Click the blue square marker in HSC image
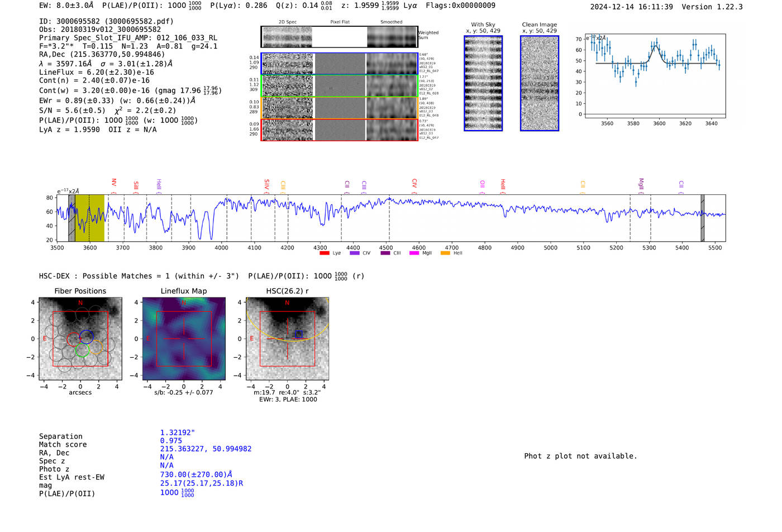 [299, 334]
